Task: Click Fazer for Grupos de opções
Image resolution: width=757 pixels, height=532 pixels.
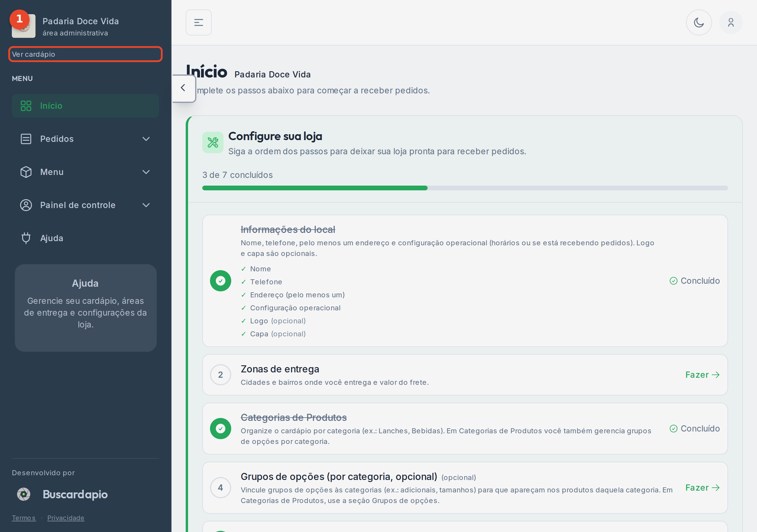Action: (x=702, y=487)
